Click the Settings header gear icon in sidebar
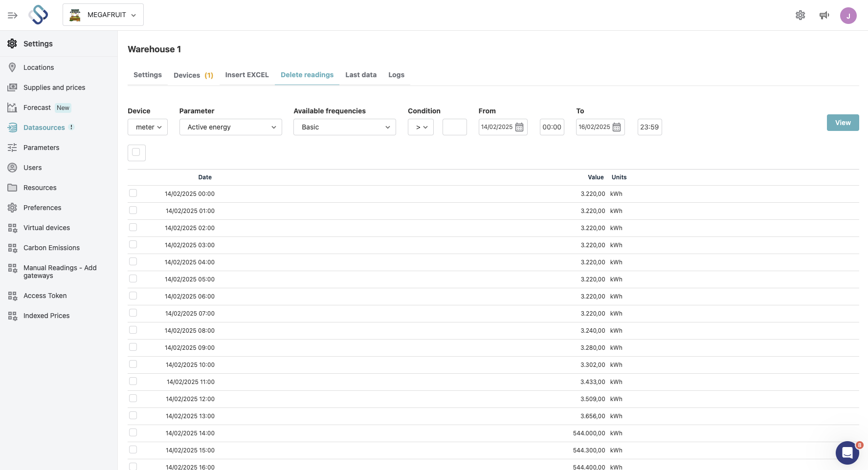This screenshot has height=470, width=868. (12, 43)
